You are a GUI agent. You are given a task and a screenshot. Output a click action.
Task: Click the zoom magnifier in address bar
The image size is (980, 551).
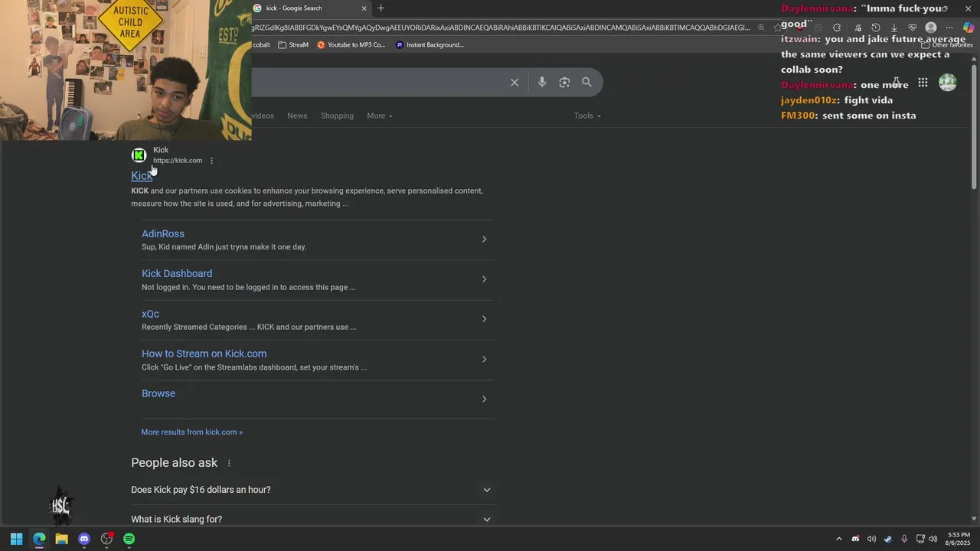(x=761, y=28)
